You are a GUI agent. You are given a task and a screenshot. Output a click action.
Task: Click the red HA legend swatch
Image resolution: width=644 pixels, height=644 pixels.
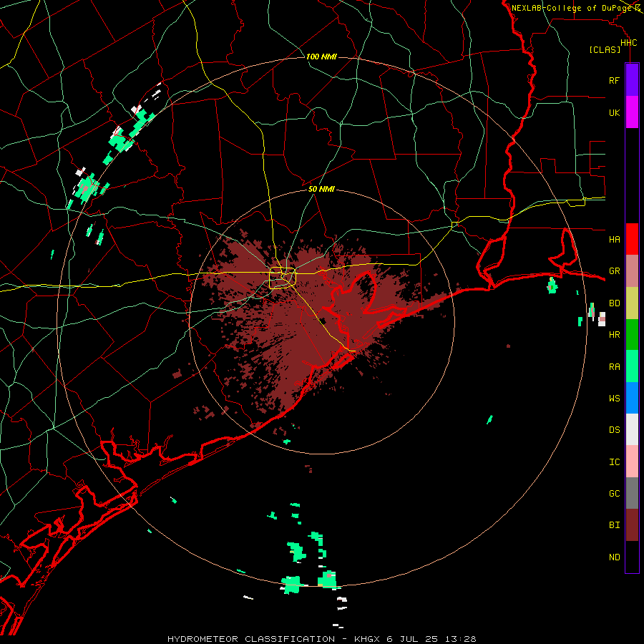[x=632, y=239]
